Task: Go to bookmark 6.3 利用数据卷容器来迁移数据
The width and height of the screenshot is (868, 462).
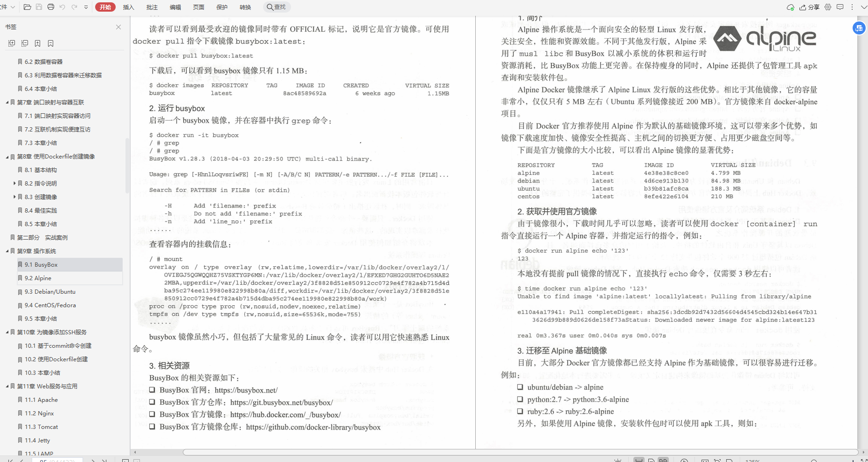Action: coord(63,75)
